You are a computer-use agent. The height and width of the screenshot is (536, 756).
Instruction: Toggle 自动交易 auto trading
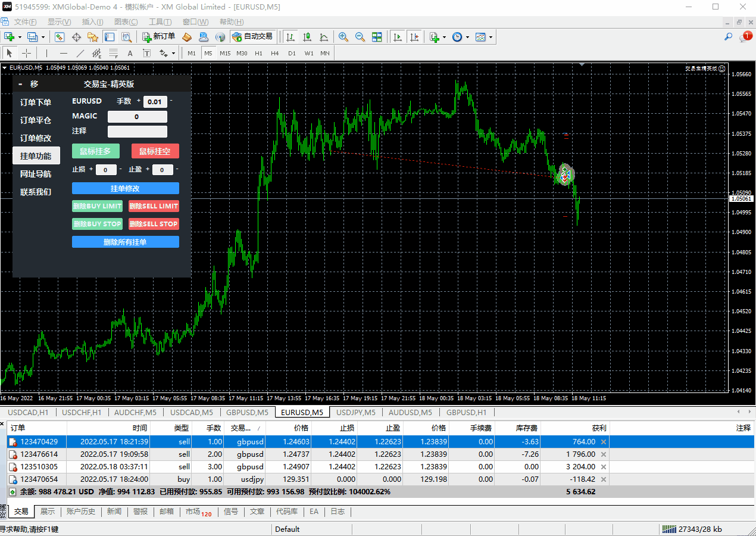pyautogui.click(x=252, y=37)
